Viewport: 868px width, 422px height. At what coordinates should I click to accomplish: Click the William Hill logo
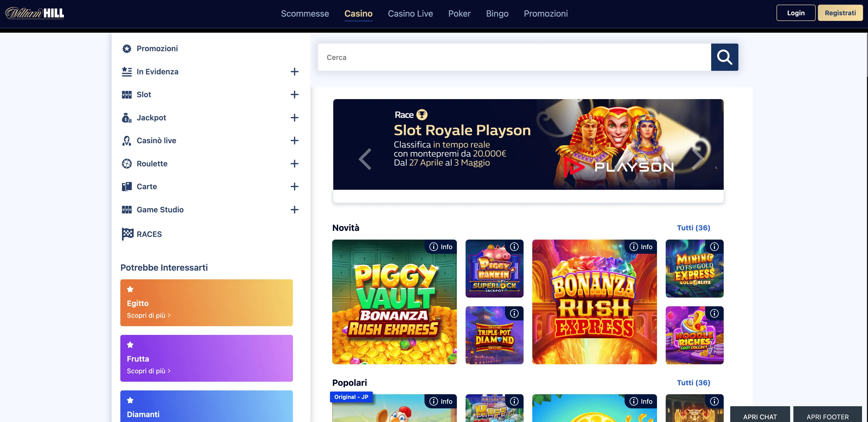34,13
